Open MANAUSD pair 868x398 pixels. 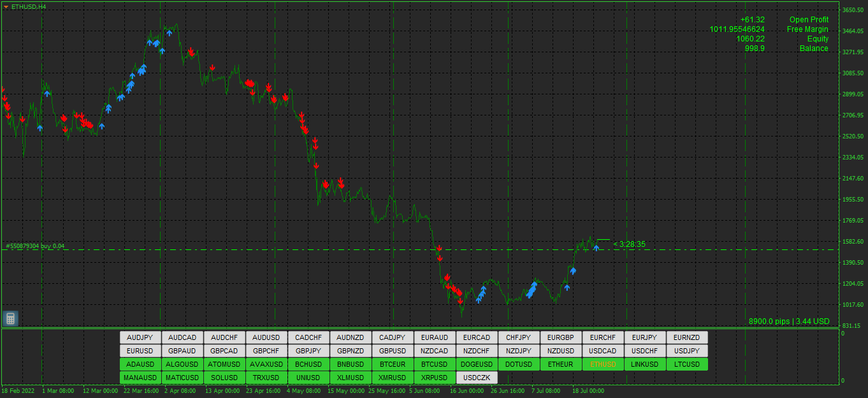click(x=140, y=378)
